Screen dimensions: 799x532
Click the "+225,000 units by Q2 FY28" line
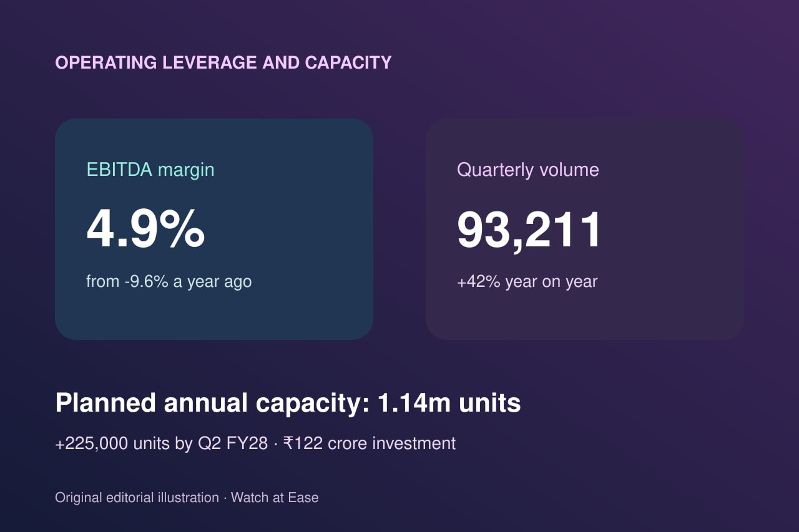tap(255, 443)
